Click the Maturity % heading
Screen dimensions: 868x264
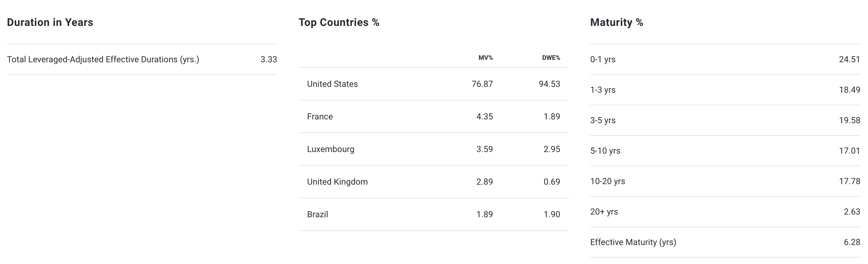(616, 22)
